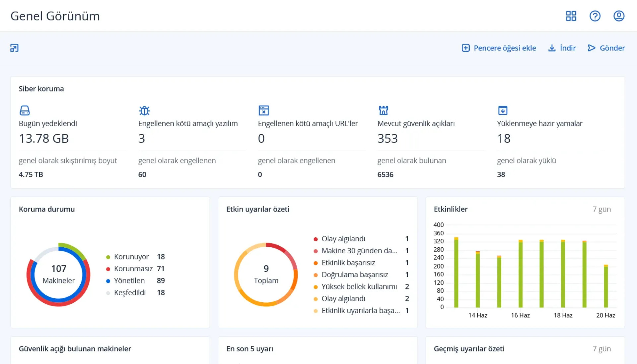Screen dimensions: 637x364
Task: Click Korunuyor legend item
Action: pos(131,257)
